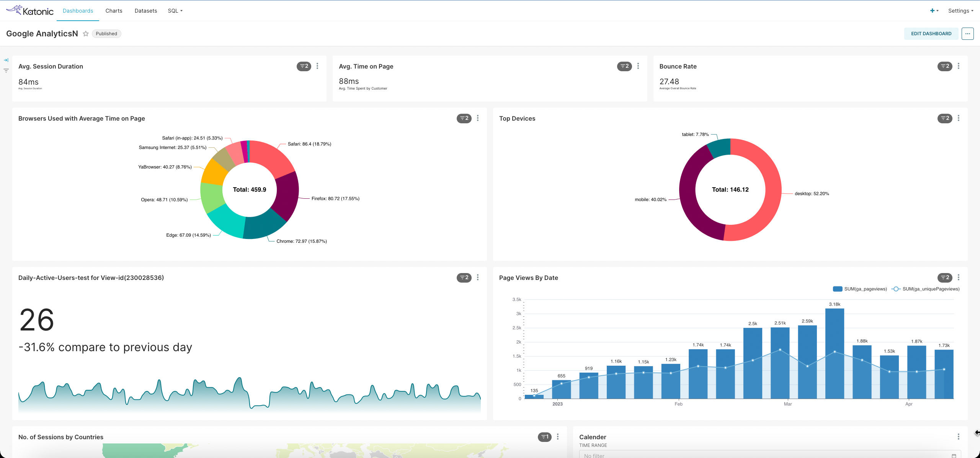Expand the filter bar with the arrow icon
Image resolution: width=980 pixels, height=458 pixels.
[6, 60]
